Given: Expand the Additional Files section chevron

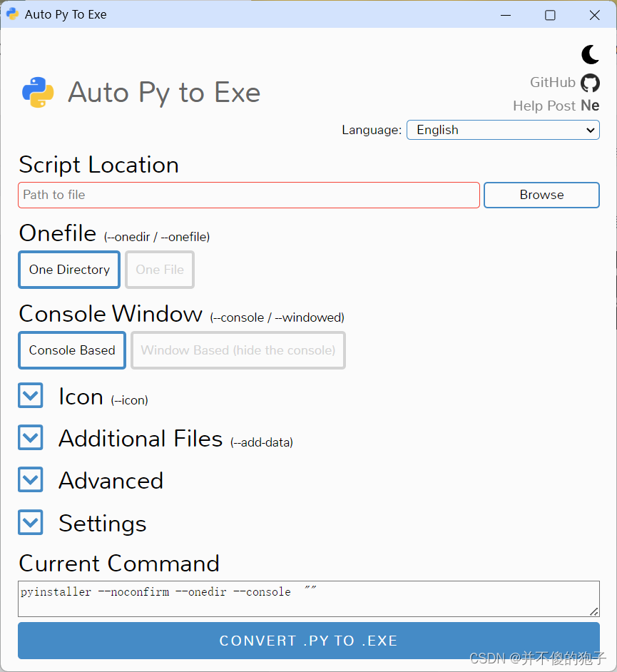Looking at the screenshot, I should (x=31, y=437).
